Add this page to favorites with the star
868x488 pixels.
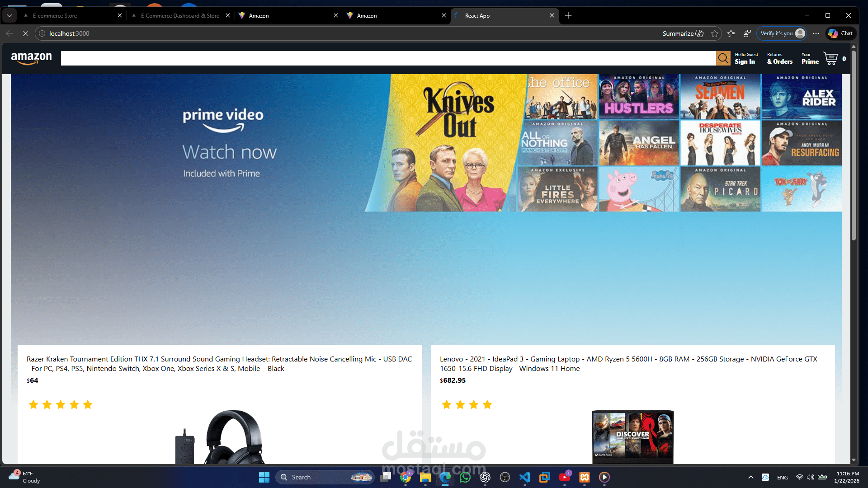tap(715, 33)
